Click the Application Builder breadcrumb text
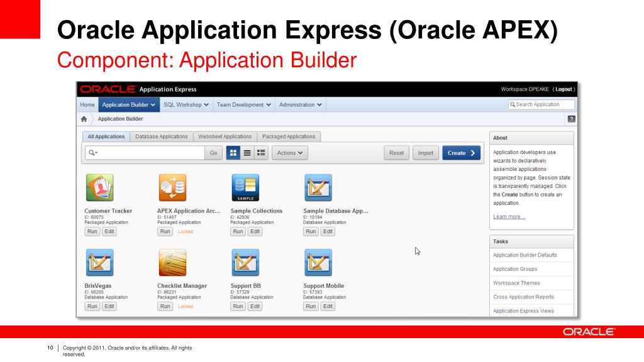Image resolution: width=644 pixels, height=362 pixels. (x=120, y=119)
